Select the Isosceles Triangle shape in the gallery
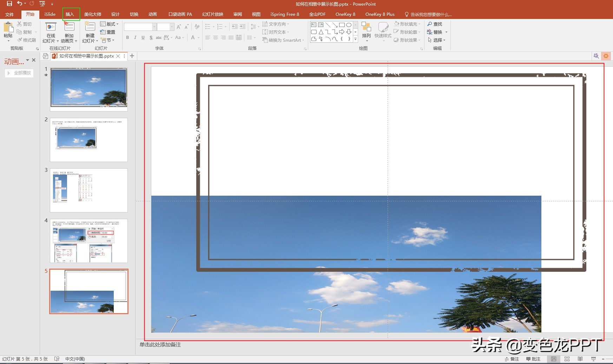The width and height of the screenshot is (613, 364). (321, 32)
